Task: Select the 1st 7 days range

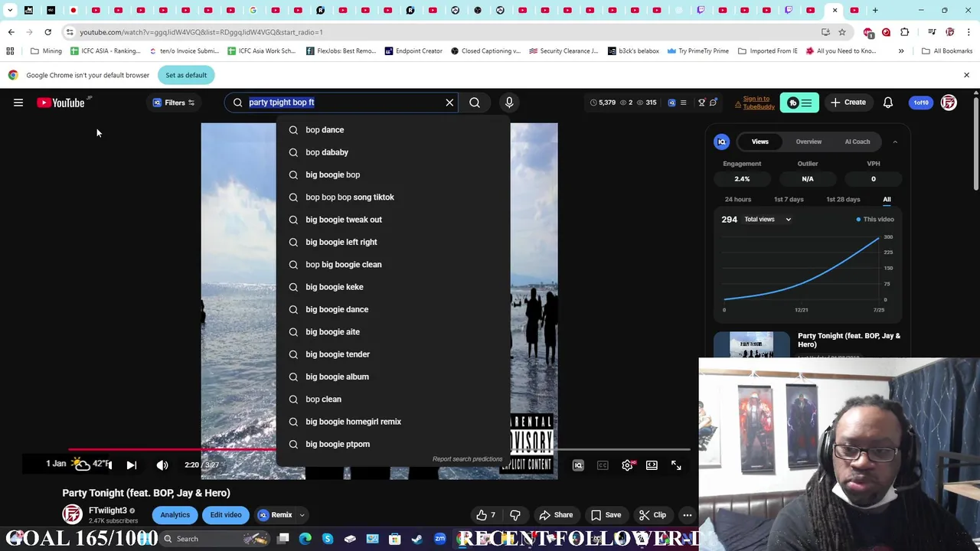Action: 789,200
